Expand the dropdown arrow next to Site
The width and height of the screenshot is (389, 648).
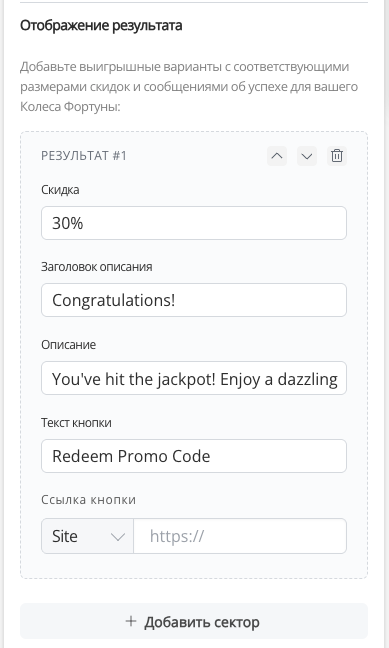(x=117, y=536)
